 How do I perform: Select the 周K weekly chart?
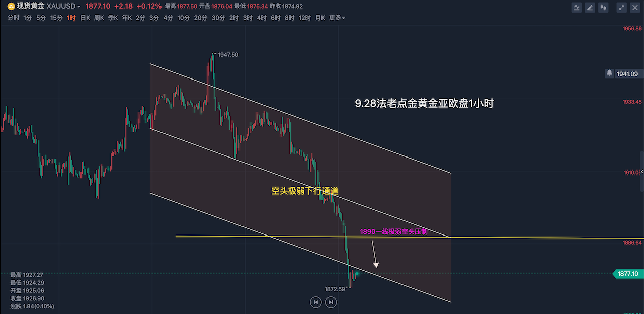99,18
